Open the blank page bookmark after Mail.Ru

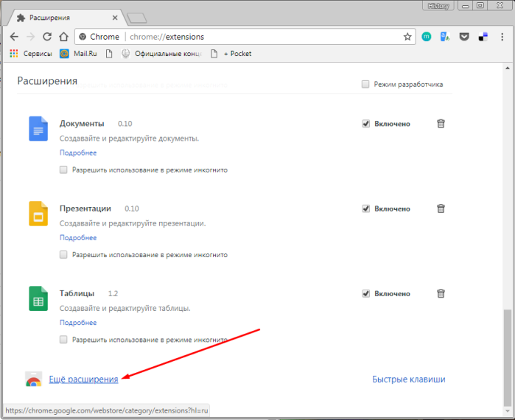click(109, 54)
